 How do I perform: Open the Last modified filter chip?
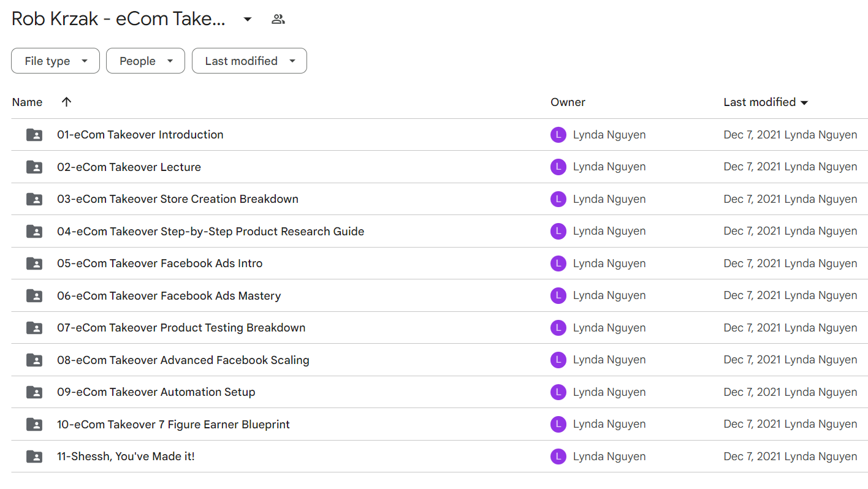(x=249, y=61)
